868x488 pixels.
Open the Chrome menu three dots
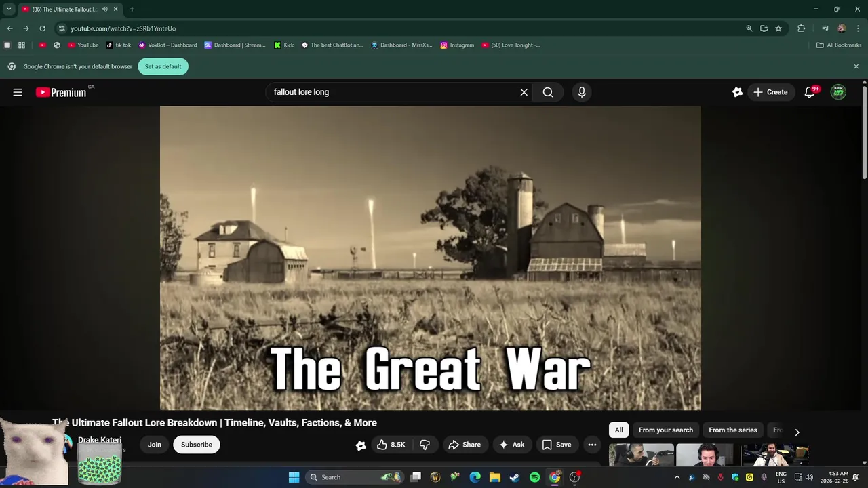tap(859, 28)
